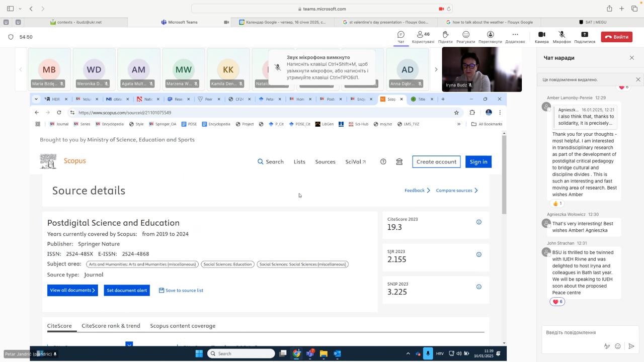Image resolution: width=644 pixels, height=362 pixels.
Task: Go back with Safari's back arrow
Action: tap(31, 9)
